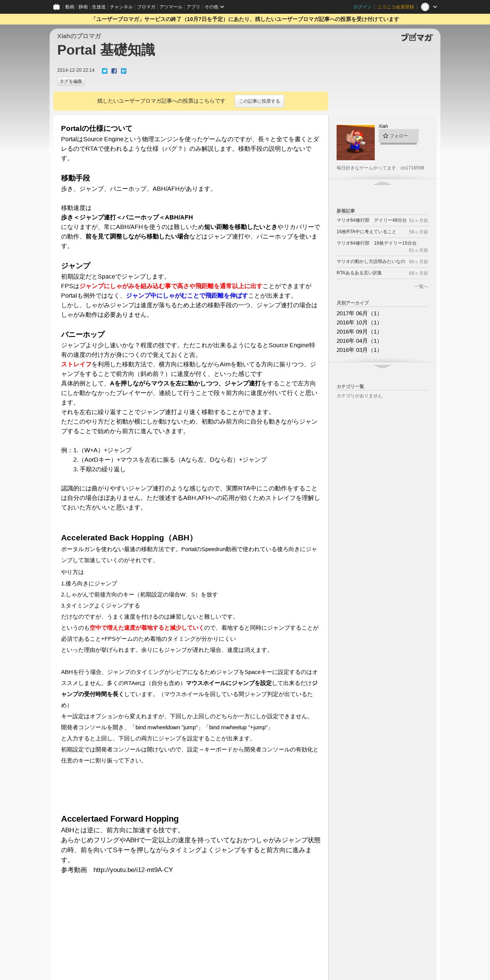
Task: Expand the その他 menu dropdown
Action: [214, 7]
